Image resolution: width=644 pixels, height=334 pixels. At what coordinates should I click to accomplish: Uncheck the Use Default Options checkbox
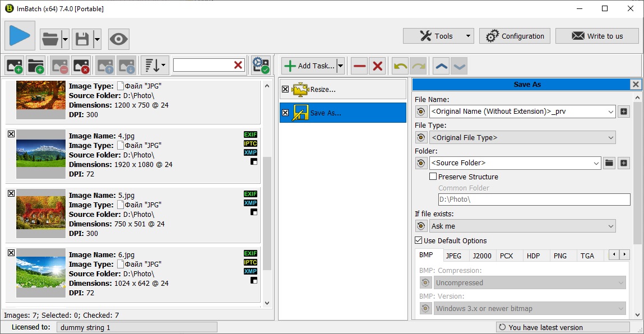point(419,240)
